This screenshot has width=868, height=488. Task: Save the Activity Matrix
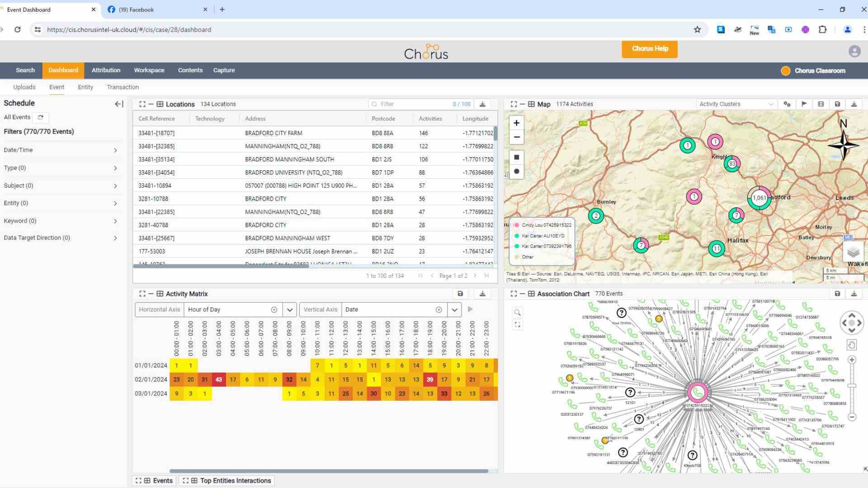(x=460, y=294)
